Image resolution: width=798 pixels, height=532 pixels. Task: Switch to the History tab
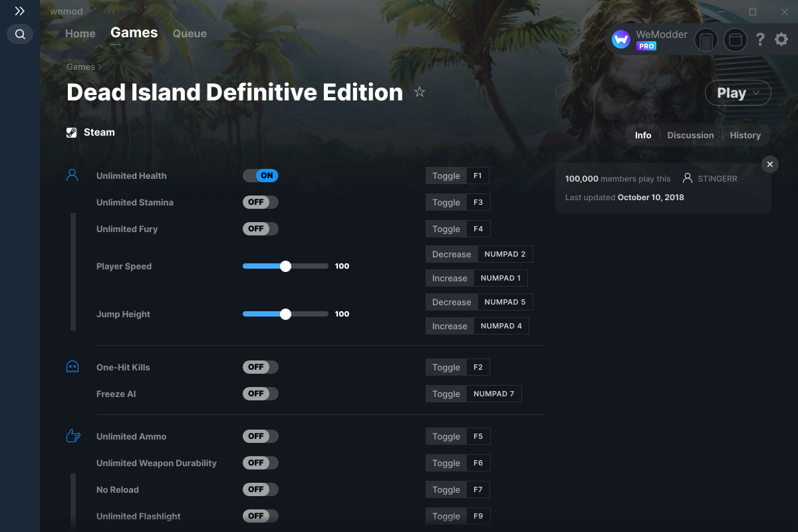tap(745, 135)
